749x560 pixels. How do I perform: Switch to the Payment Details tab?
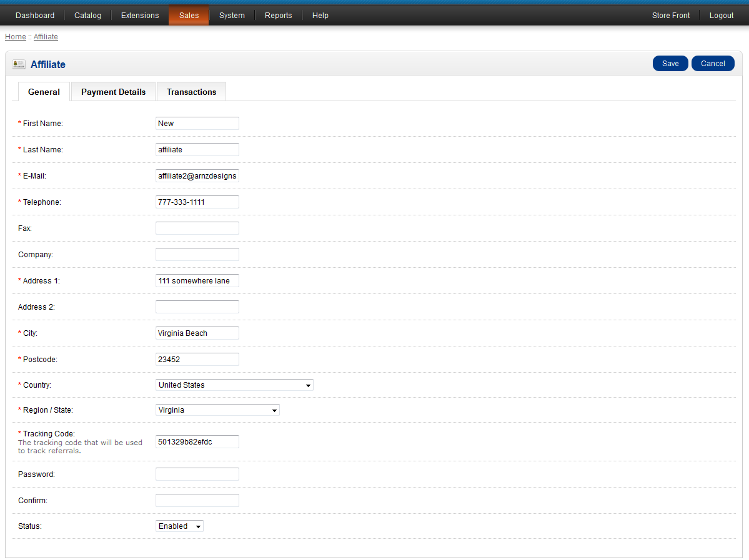(x=113, y=92)
